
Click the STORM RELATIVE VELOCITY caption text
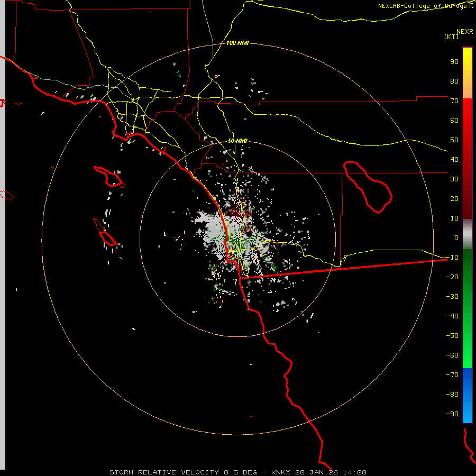click(164, 472)
